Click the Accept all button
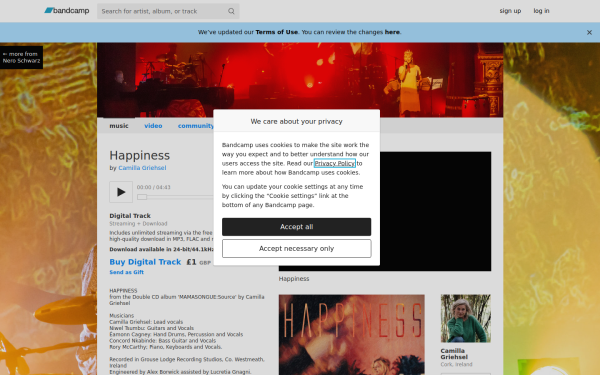 pyautogui.click(x=296, y=227)
